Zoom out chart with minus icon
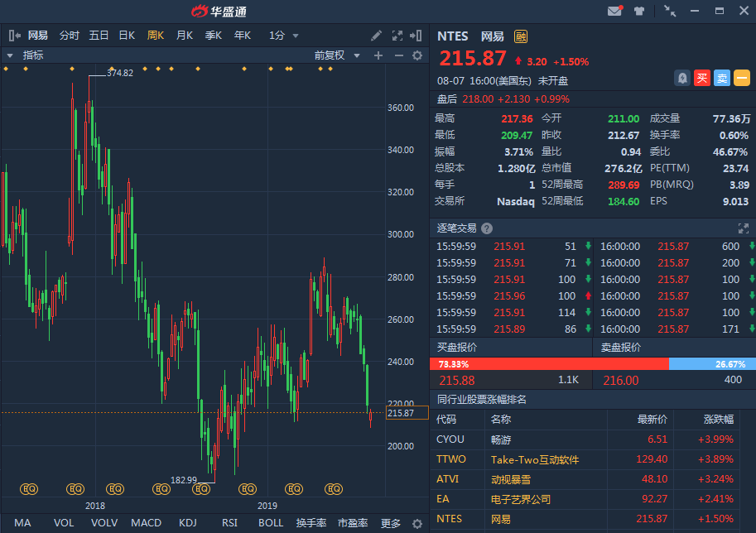Image resolution: width=756 pixels, height=533 pixels. (x=399, y=55)
